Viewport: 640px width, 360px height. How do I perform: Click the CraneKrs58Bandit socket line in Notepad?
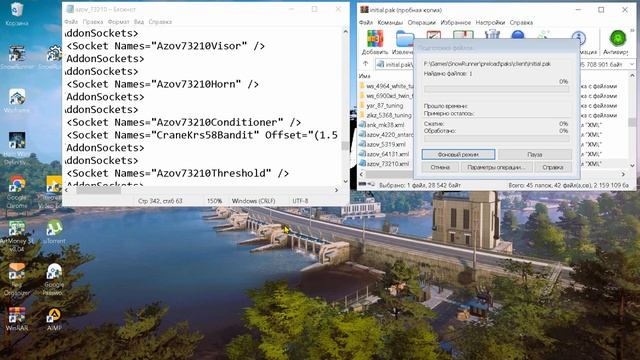202,135
